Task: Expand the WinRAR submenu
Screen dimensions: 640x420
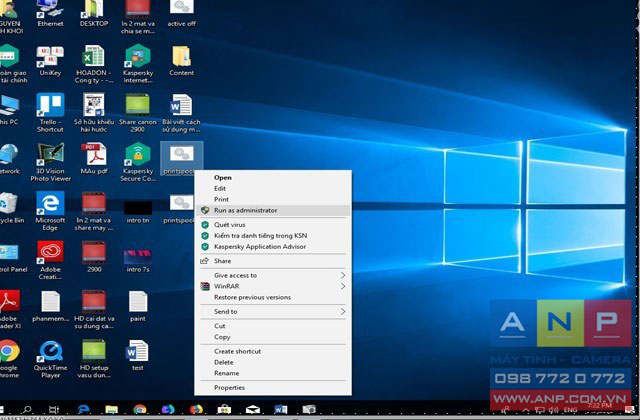Action: point(273,286)
